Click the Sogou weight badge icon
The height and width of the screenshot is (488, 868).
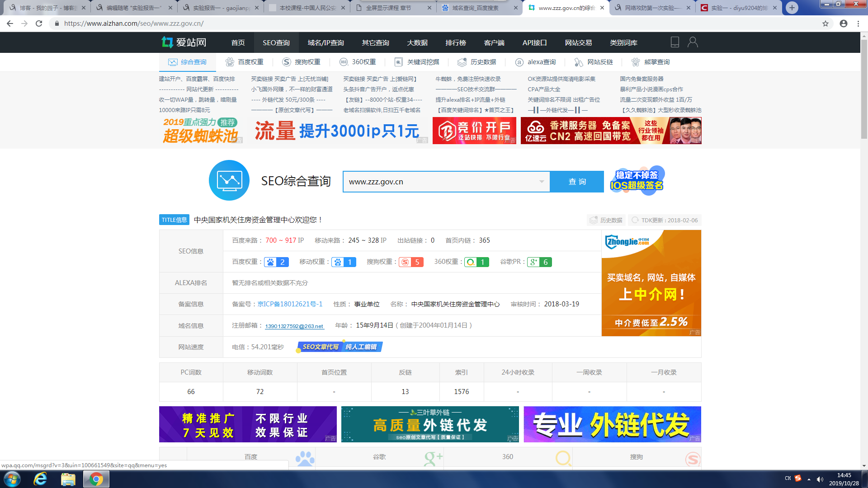pos(405,262)
